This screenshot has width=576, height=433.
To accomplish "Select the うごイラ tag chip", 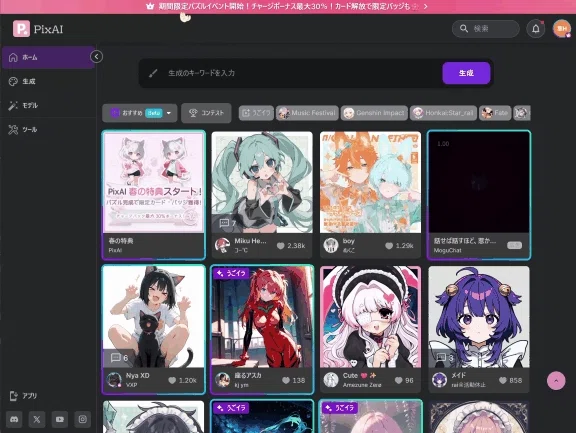I will point(256,113).
